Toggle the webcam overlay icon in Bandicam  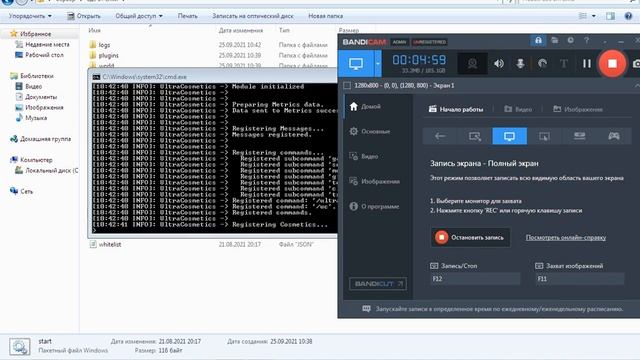(472, 64)
